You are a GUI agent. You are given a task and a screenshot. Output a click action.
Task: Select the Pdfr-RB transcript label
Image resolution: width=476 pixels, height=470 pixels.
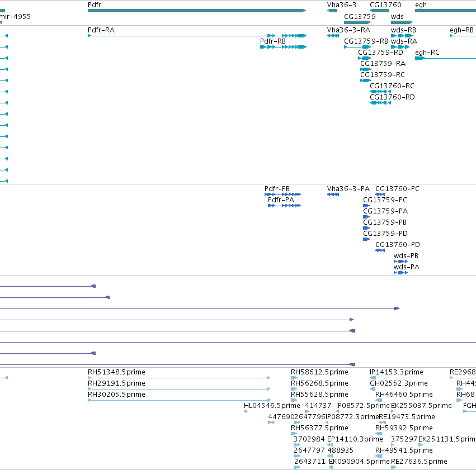(273, 41)
